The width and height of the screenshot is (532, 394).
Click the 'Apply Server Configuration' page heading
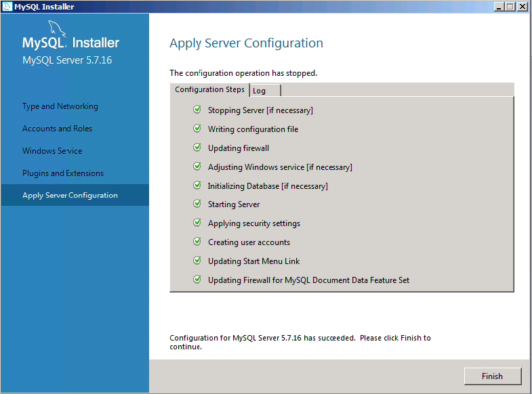coord(246,43)
